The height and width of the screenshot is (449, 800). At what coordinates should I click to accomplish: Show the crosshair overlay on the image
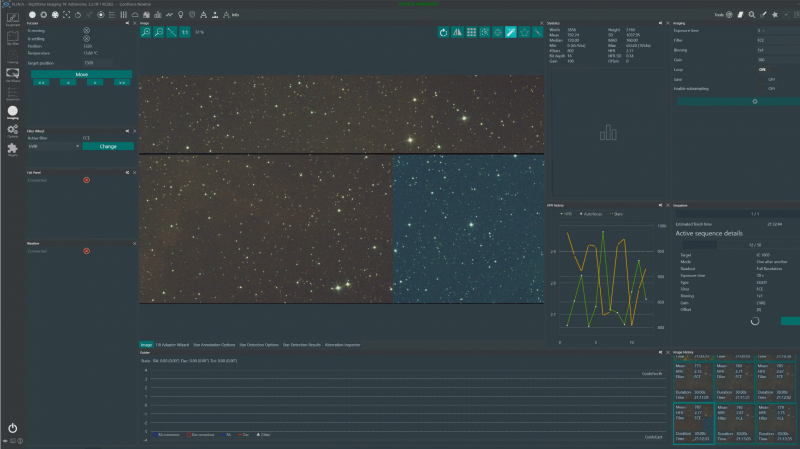click(x=497, y=32)
